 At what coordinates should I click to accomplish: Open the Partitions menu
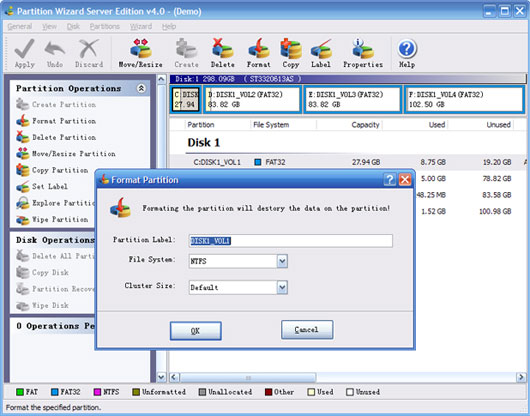click(x=104, y=26)
